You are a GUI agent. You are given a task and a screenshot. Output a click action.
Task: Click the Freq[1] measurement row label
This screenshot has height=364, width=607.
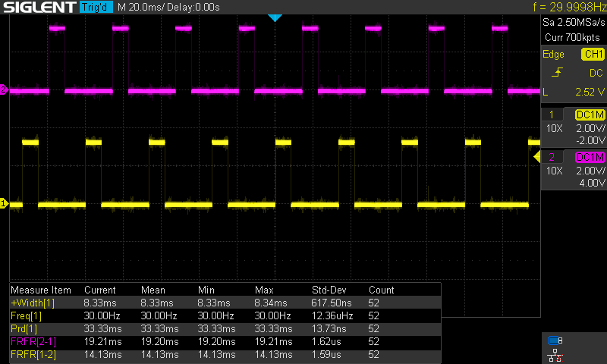click(x=26, y=315)
